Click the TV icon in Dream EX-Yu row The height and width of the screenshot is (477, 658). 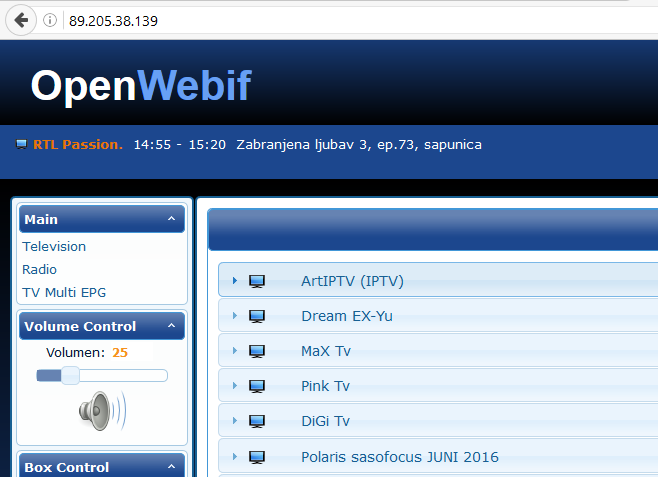tap(257, 316)
